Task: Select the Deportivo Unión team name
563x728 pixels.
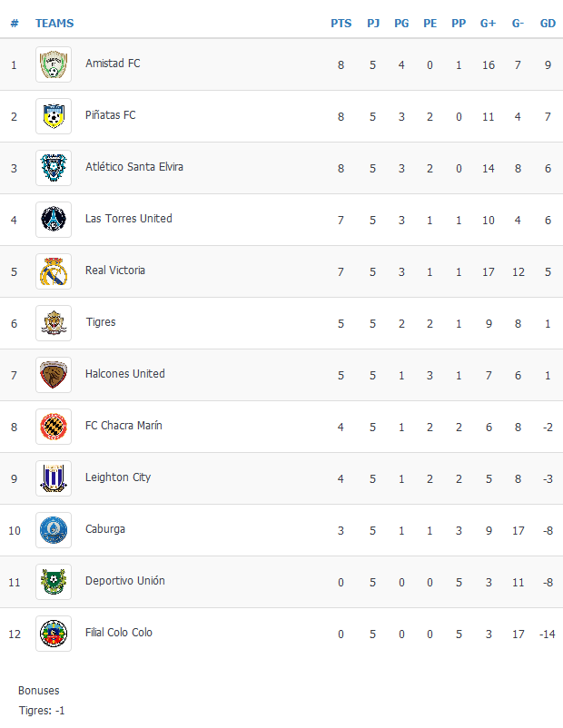Action: pyautogui.click(x=125, y=581)
